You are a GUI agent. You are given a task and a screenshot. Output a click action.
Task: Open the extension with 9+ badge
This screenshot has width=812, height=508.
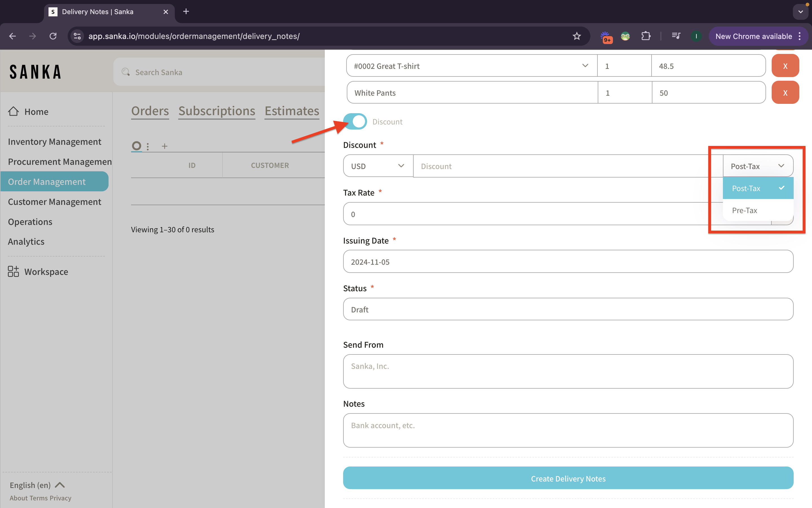pos(606,37)
